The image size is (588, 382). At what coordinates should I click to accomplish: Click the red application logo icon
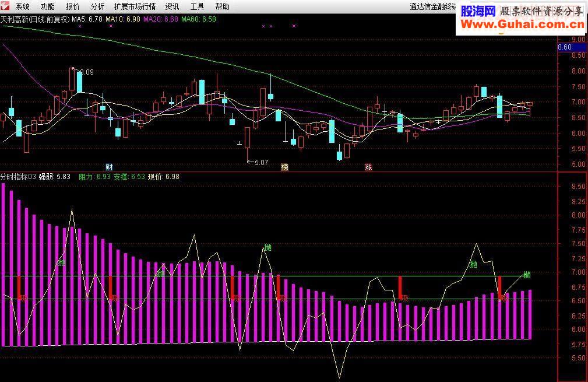[5, 6]
